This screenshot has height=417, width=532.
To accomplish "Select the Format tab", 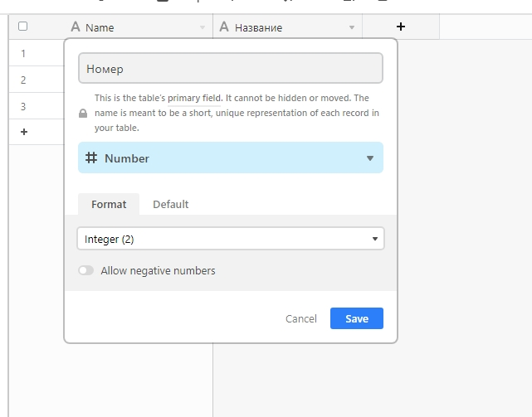I will pyautogui.click(x=109, y=205).
